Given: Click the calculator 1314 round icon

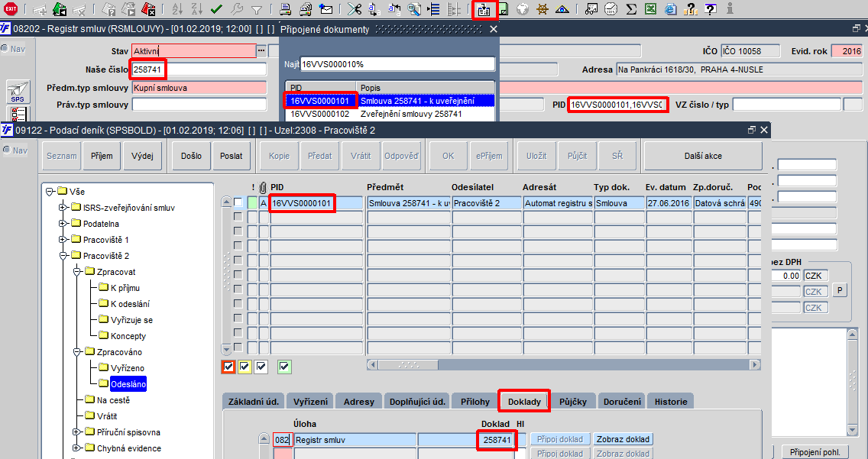Looking at the screenshot, I should pos(611,9).
